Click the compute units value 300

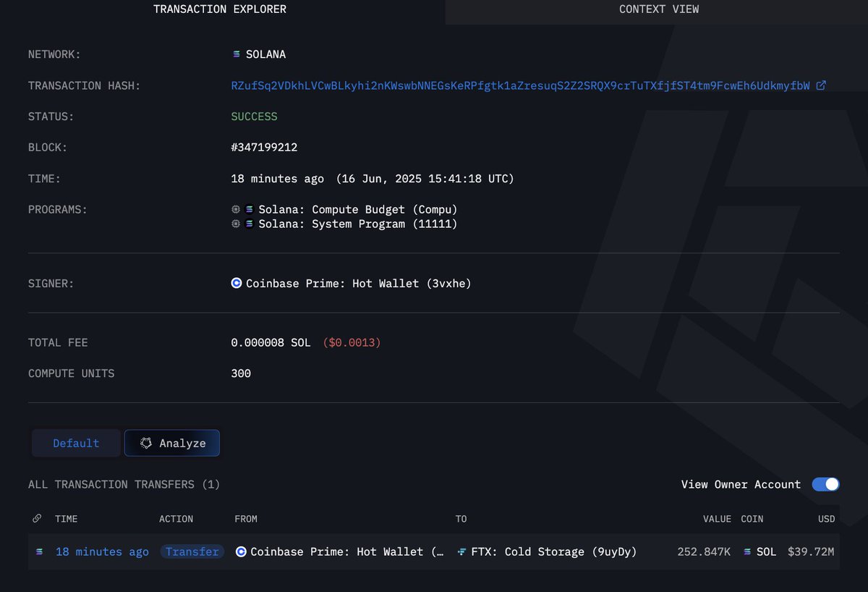point(241,373)
